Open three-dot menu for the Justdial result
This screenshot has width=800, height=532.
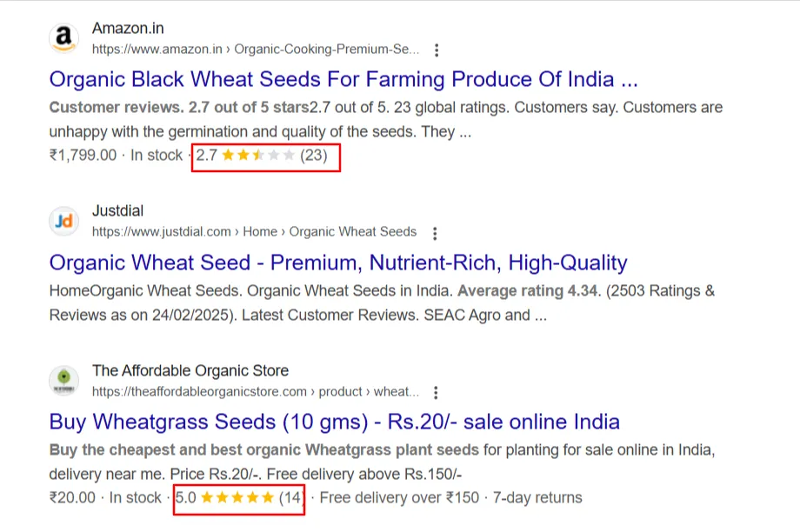point(434,232)
